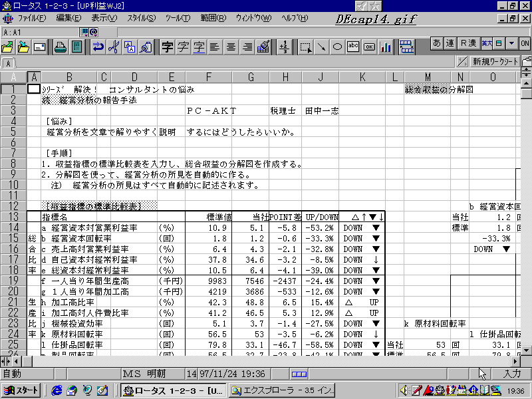Viewport: 532px width, 399px height.
Task: Toggle bold text formatting
Action: tap(167, 47)
